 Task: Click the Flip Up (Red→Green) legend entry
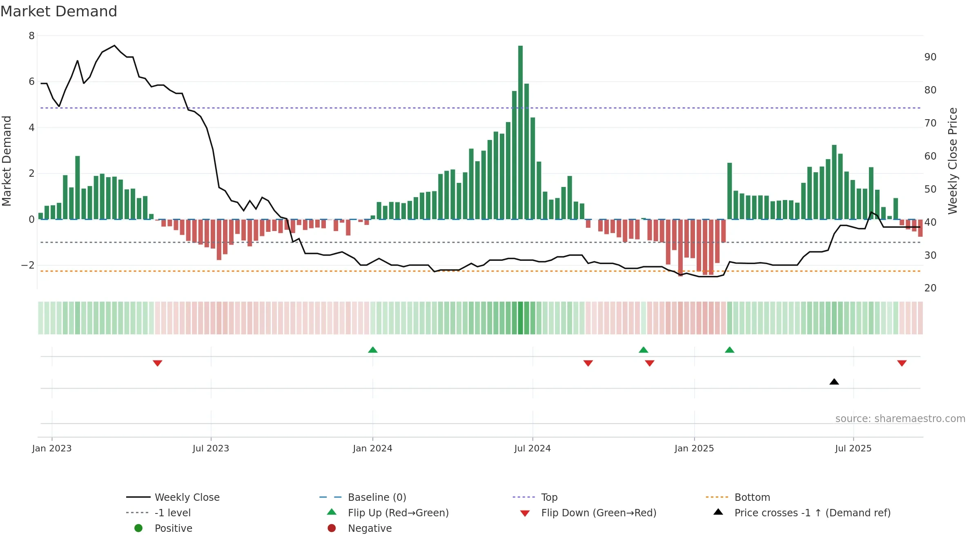(x=388, y=513)
